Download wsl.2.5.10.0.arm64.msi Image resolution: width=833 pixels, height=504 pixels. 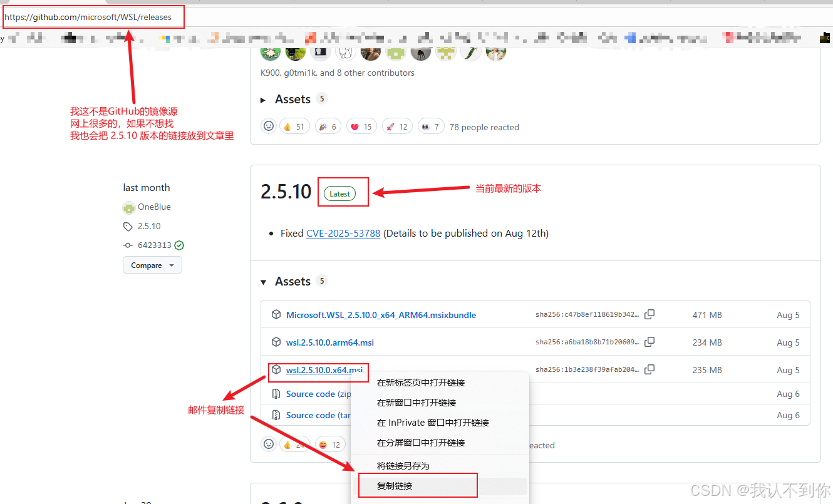[330, 342]
